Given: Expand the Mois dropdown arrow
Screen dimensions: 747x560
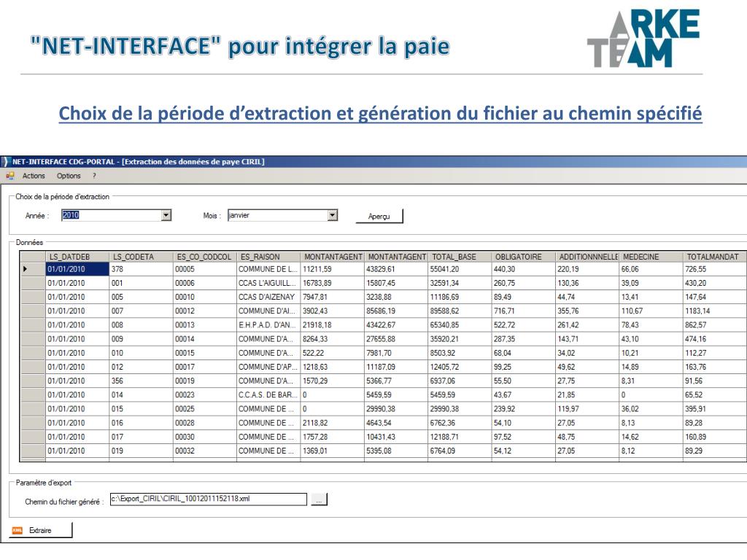Looking at the screenshot, I should click(333, 215).
